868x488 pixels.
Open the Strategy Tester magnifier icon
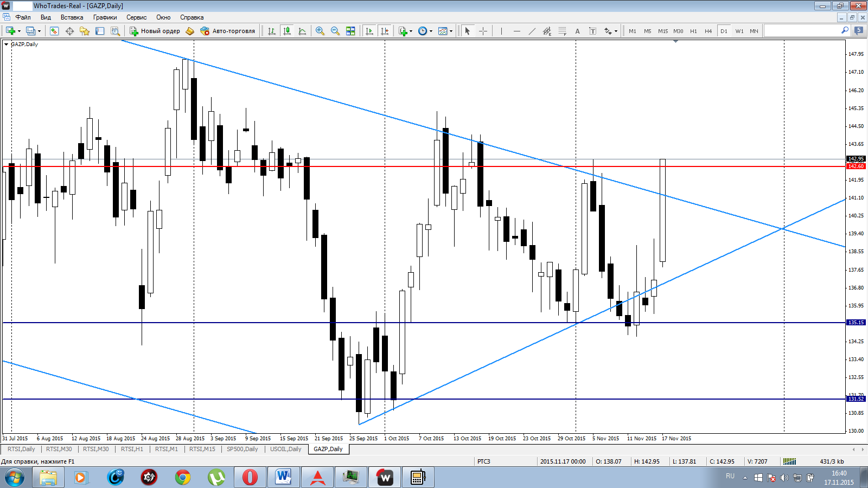[115, 31]
